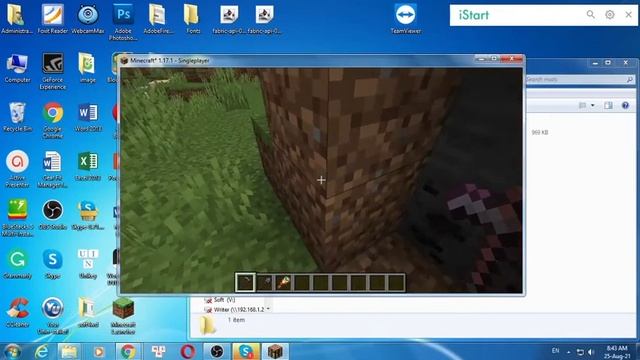Click the EN language indicator in tray

[556, 351]
